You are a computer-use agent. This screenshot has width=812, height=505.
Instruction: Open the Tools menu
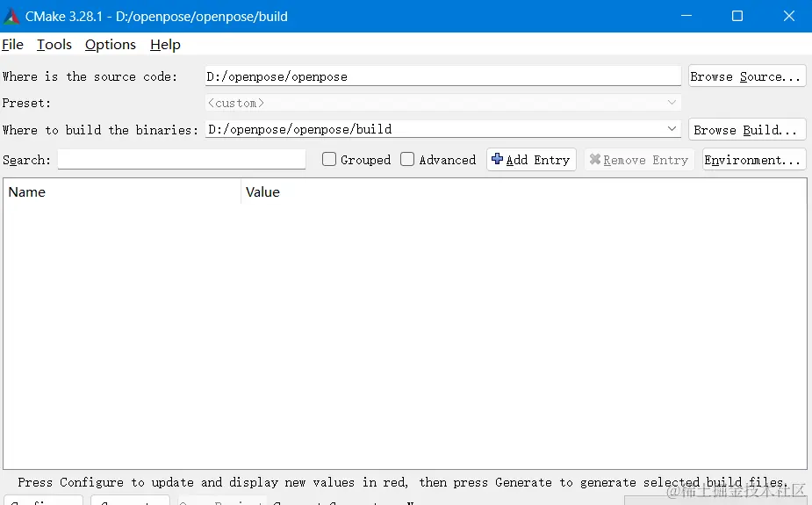54,45
